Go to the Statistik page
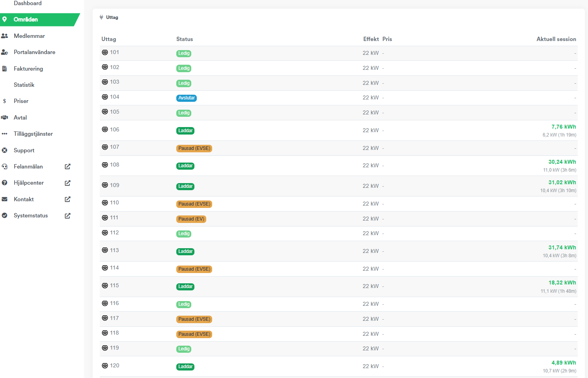Image resolution: width=588 pixels, height=378 pixels. pos(24,85)
